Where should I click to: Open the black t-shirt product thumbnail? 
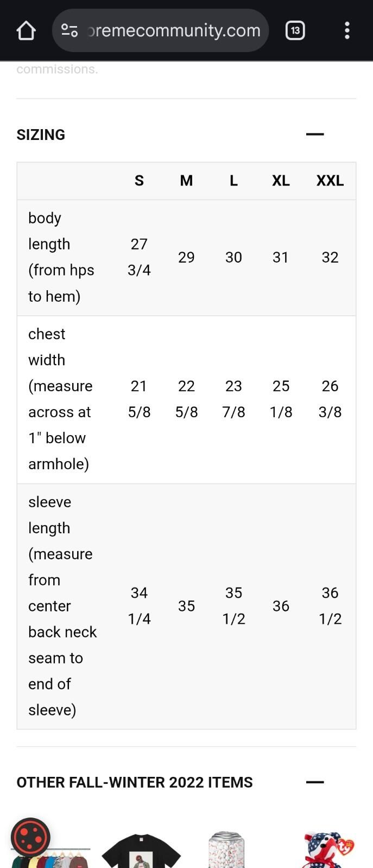(x=141, y=850)
